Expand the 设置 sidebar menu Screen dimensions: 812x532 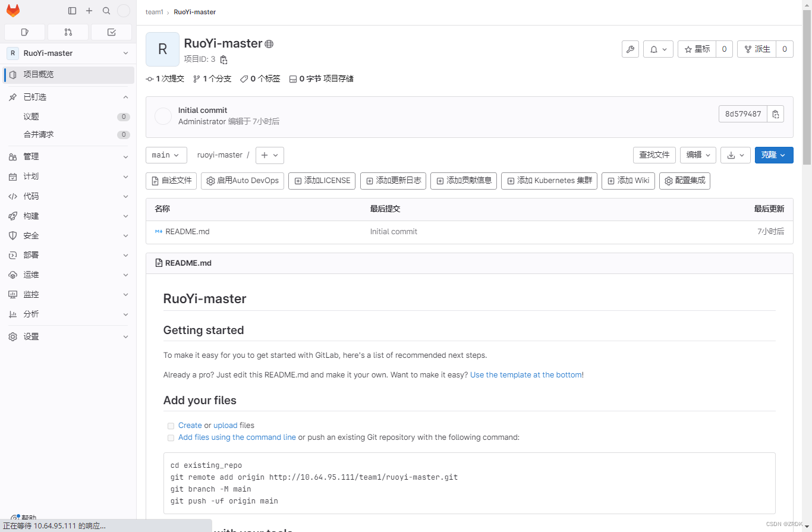click(68, 336)
